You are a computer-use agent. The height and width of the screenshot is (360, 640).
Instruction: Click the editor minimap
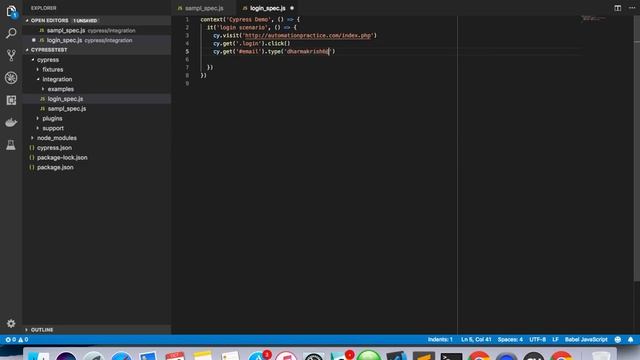593,18
